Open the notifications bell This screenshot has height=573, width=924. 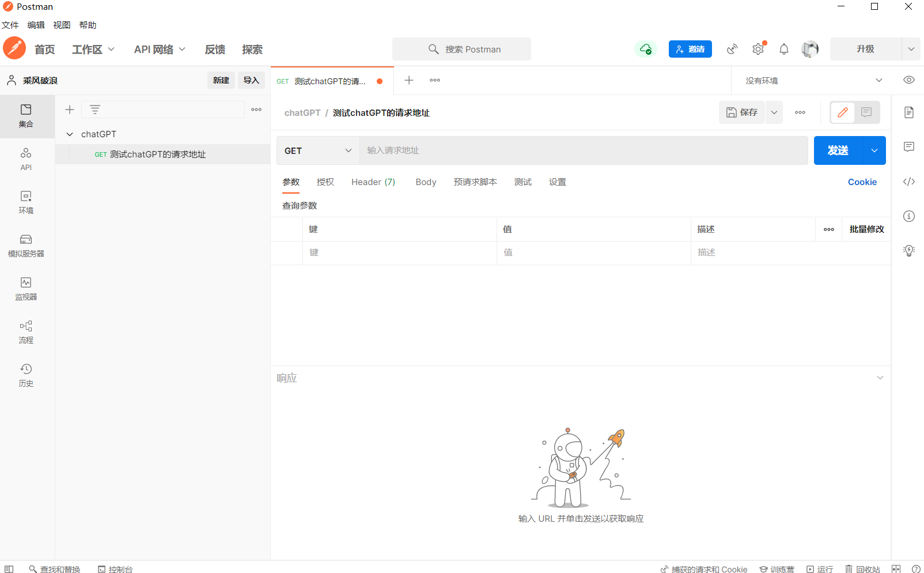pyautogui.click(x=784, y=49)
